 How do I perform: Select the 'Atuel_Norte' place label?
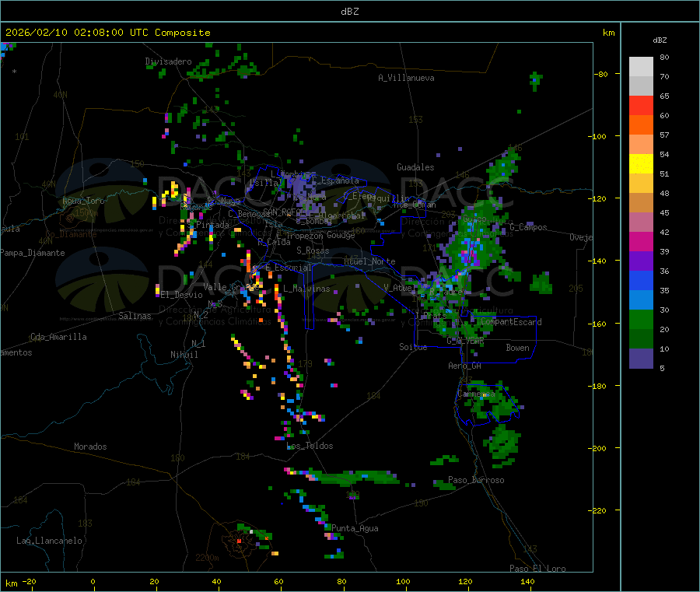click(x=369, y=261)
